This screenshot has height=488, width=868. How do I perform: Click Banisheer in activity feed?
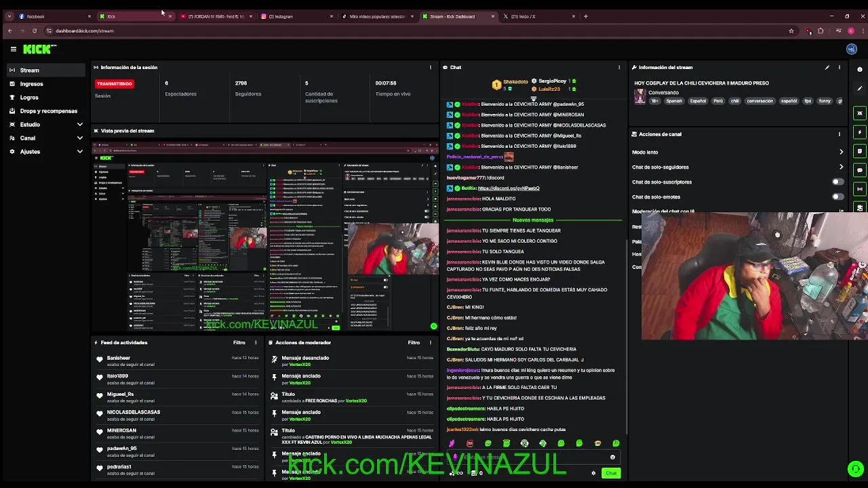[119, 358]
